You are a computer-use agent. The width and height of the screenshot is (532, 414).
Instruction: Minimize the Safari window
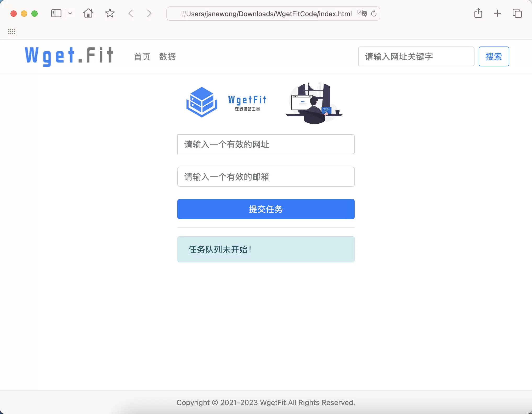[24, 14]
